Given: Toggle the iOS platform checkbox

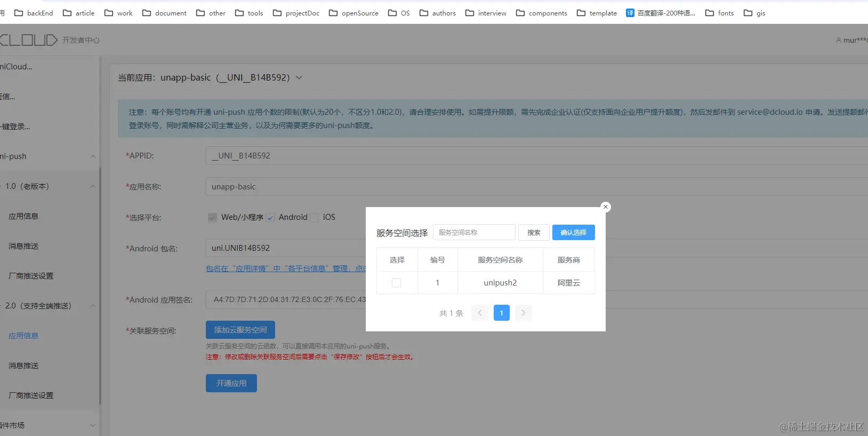Looking at the screenshot, I should 315,217.
